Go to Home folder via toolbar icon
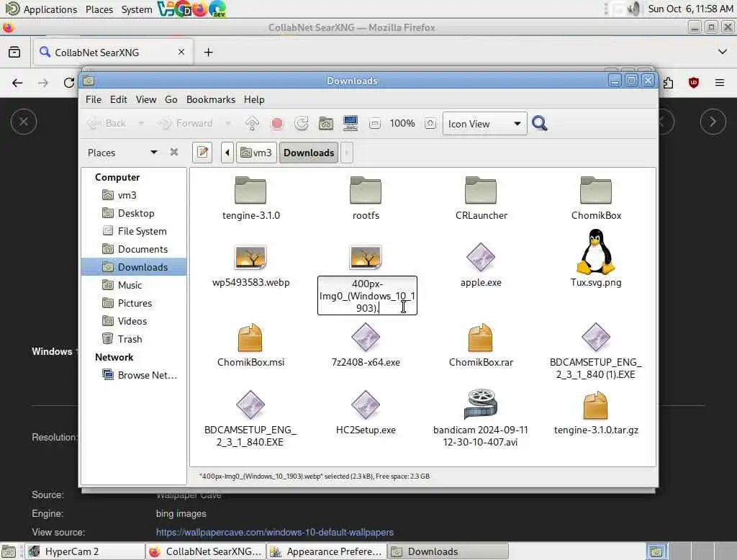 pyautogui.click(x=326, y=123)
